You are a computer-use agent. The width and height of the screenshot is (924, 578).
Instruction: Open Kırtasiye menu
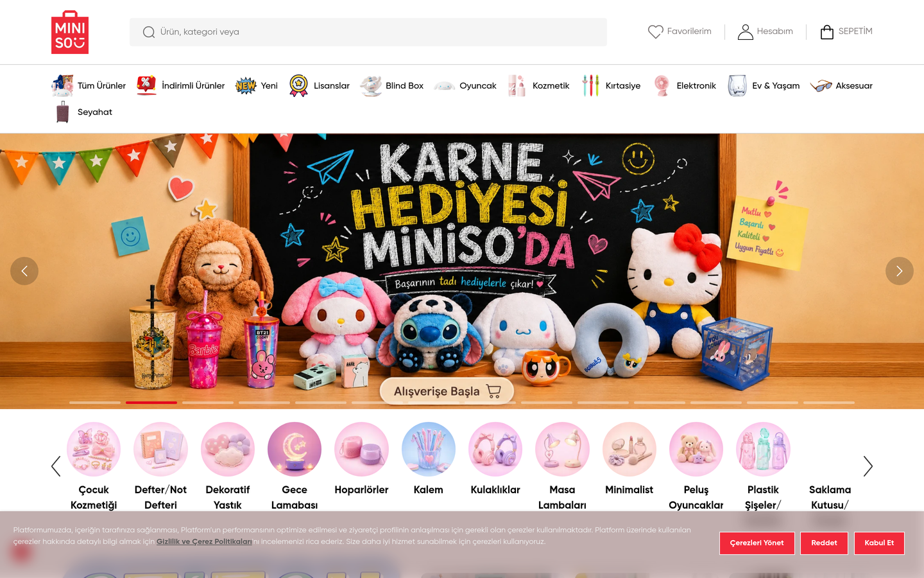pyautogui.click(x=623, y=85)
